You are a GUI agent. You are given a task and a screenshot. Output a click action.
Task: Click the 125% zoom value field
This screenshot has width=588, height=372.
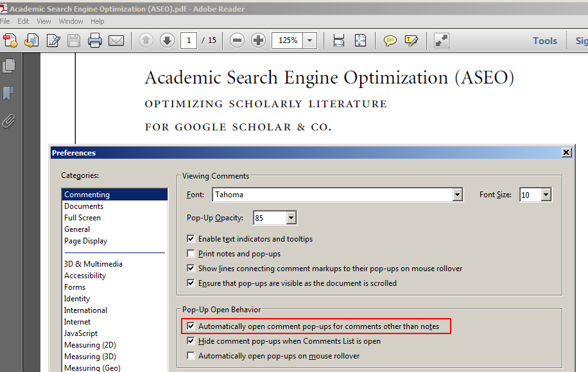coord(288,40)
